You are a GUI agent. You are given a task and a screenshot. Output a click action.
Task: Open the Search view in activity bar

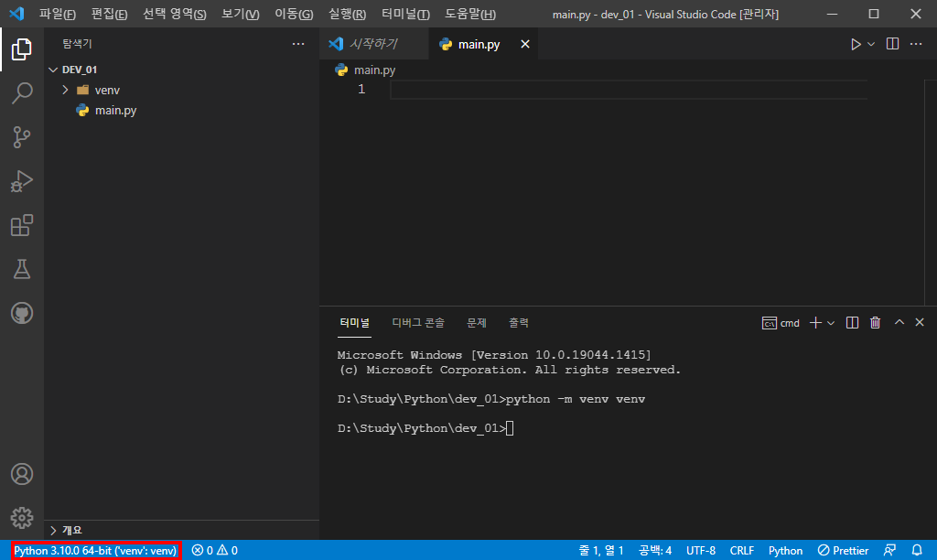coord(22,93)
